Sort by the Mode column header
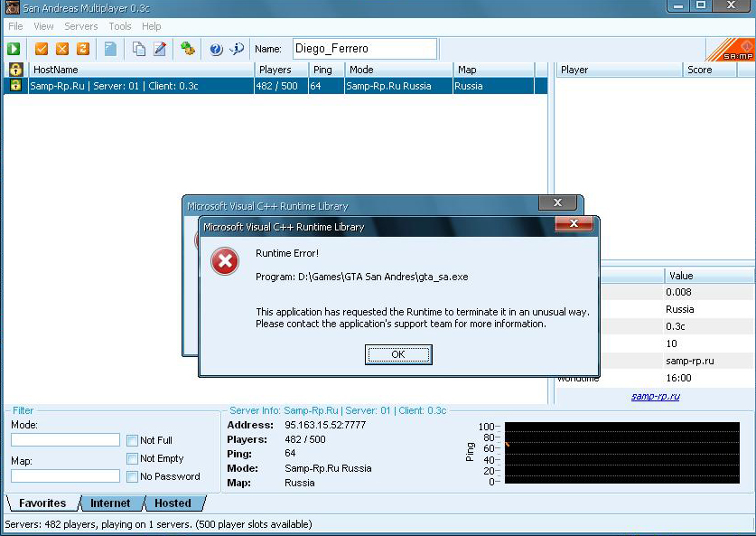This screenshot has height=536, width=756. tap(398, 70)
